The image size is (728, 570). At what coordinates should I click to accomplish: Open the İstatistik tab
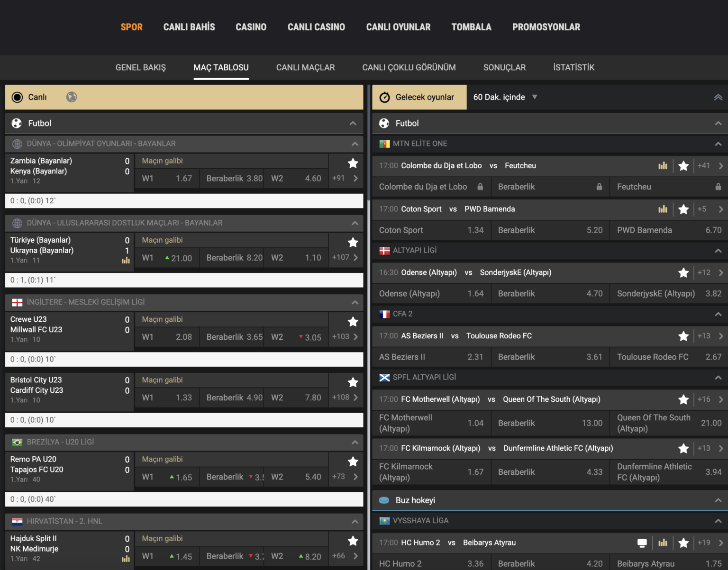(x=574, y=67)
